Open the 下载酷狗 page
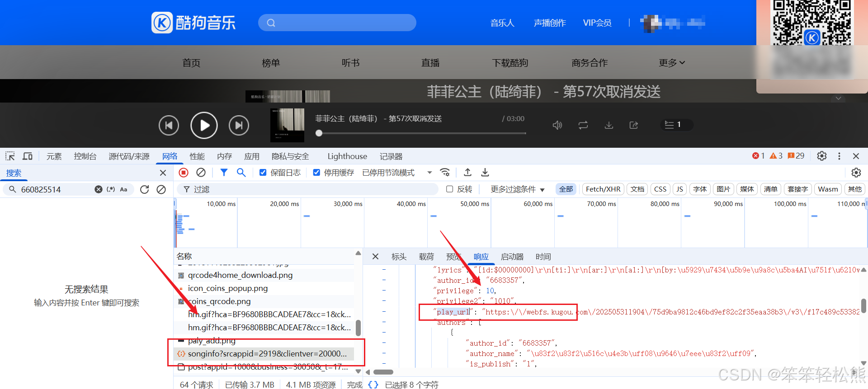 (510, 63)
